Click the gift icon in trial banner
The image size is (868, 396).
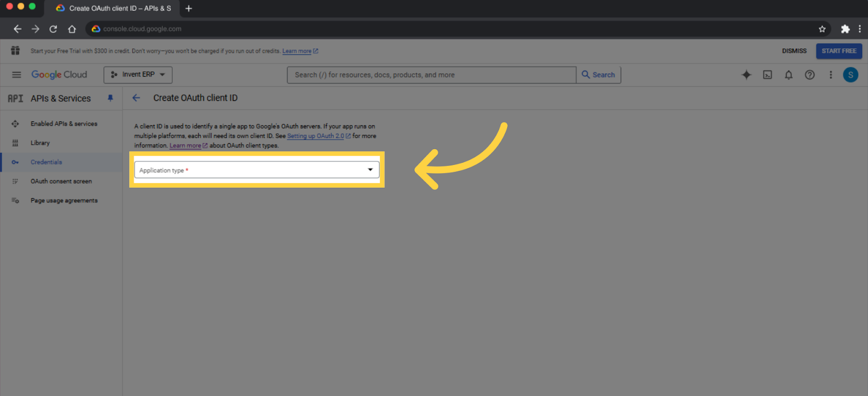(x=15, y=50)
